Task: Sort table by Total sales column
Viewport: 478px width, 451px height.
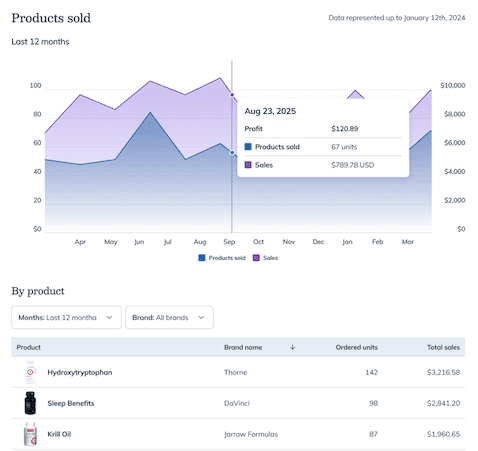Action: coord(443,347)
